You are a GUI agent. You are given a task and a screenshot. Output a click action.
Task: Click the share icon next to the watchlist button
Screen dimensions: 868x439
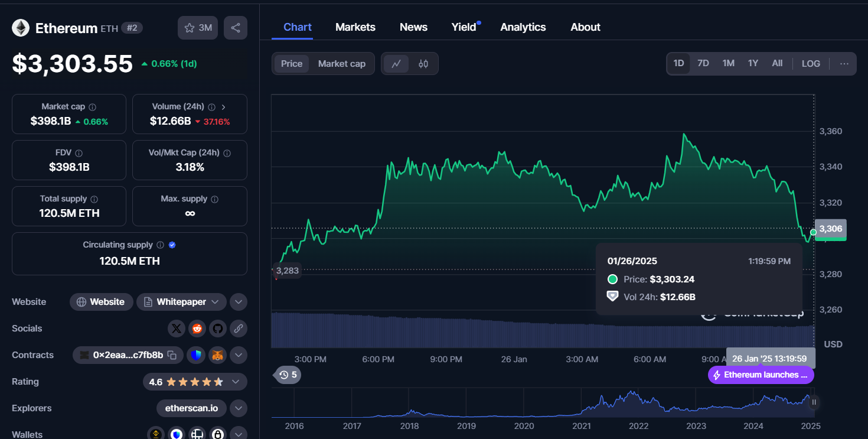tap(236, 28)
